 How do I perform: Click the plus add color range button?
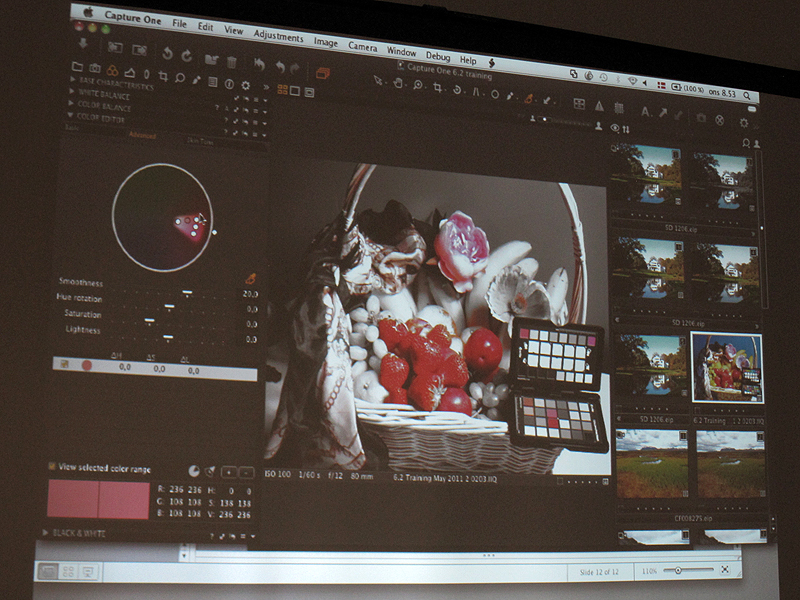click(x=229, y=472)
